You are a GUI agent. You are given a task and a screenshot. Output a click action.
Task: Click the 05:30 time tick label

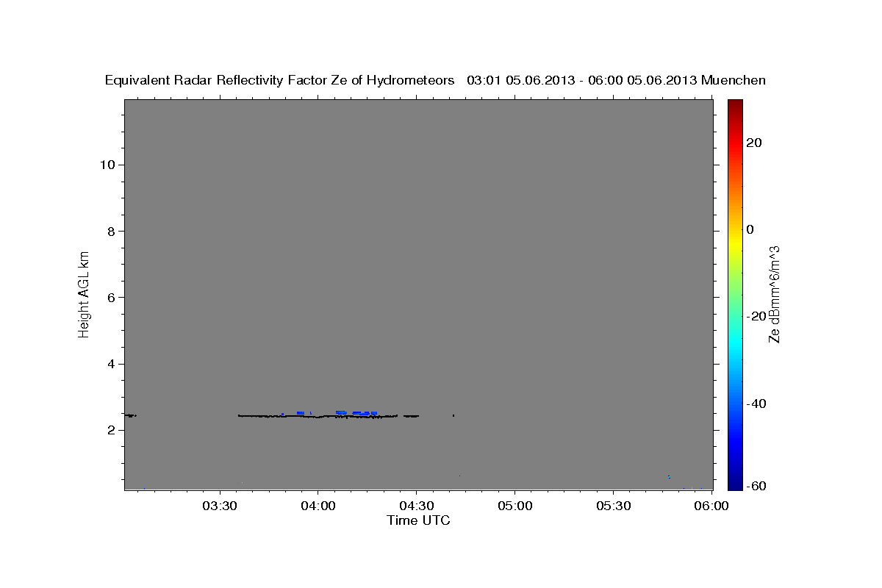(614, 506)
